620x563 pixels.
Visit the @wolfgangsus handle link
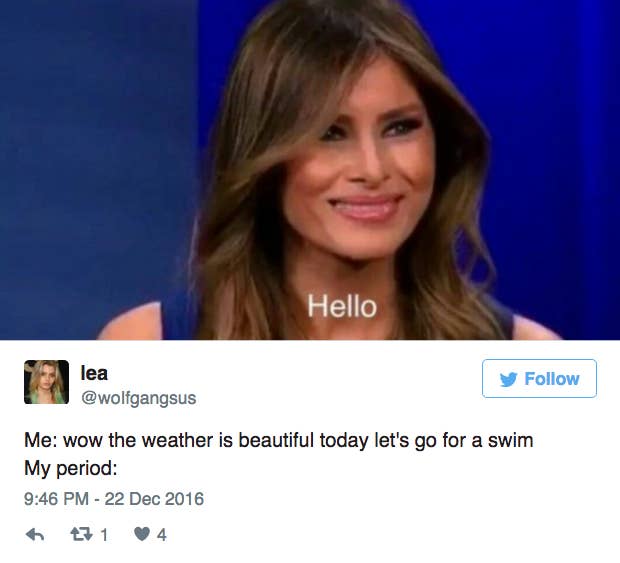point(138,398)
